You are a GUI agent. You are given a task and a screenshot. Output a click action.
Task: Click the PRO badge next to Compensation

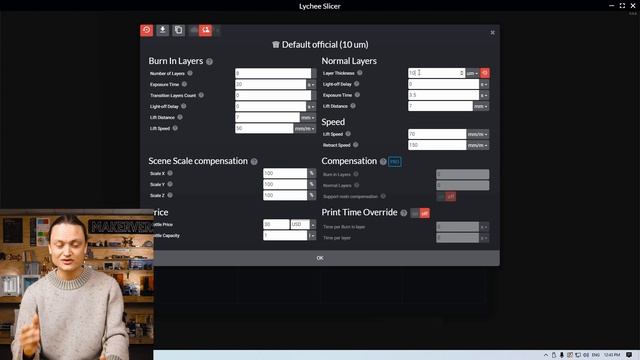(x=395, y=162)
